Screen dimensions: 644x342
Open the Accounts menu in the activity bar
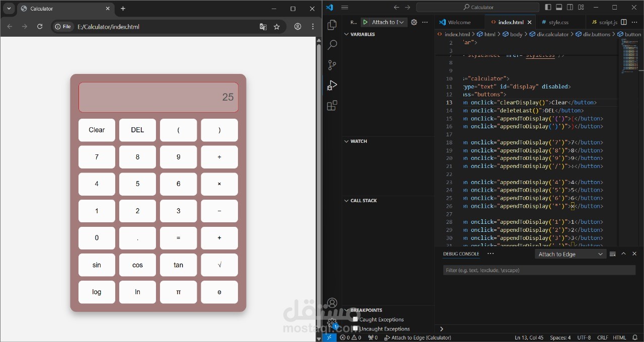(332, 303)
